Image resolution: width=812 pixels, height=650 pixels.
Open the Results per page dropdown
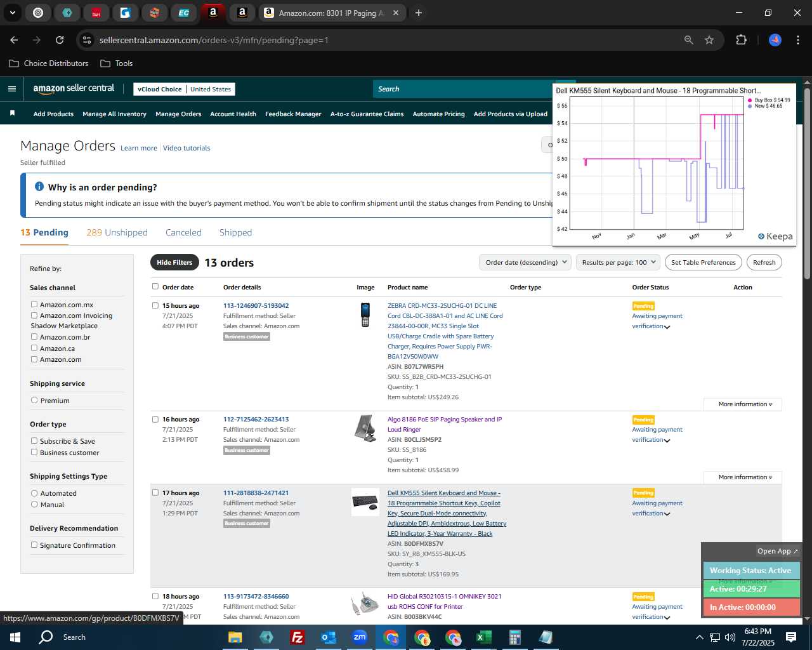(618, 262)
